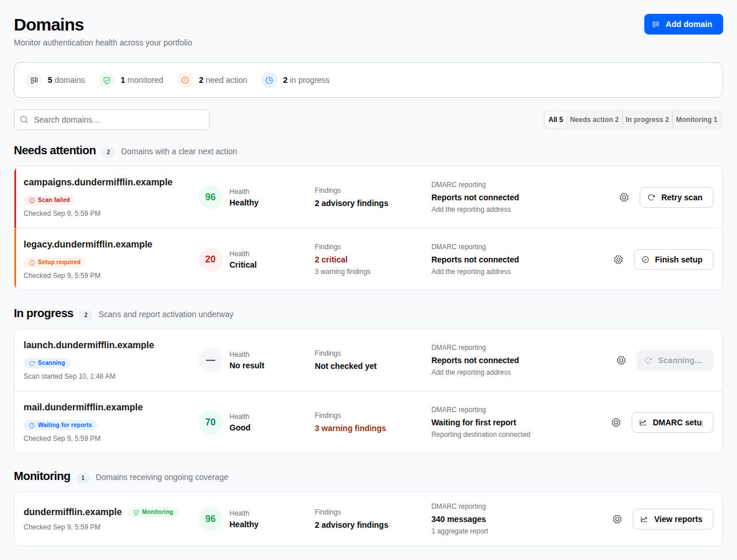737x560 pixels.
Task: Click the 96 health score badge for campaigns domain
Action: (x=211, y=197)
